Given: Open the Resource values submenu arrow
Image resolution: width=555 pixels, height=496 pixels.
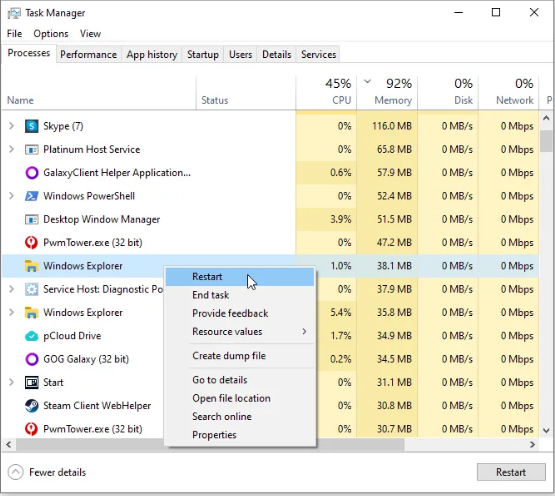Looking at the screenshot, I should click(x=304, y=332).
